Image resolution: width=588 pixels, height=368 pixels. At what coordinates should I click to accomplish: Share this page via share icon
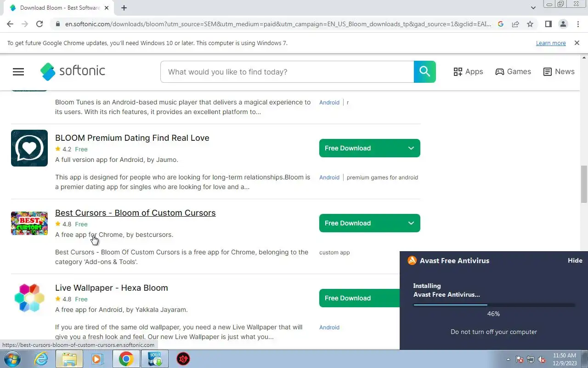(515, 24)
